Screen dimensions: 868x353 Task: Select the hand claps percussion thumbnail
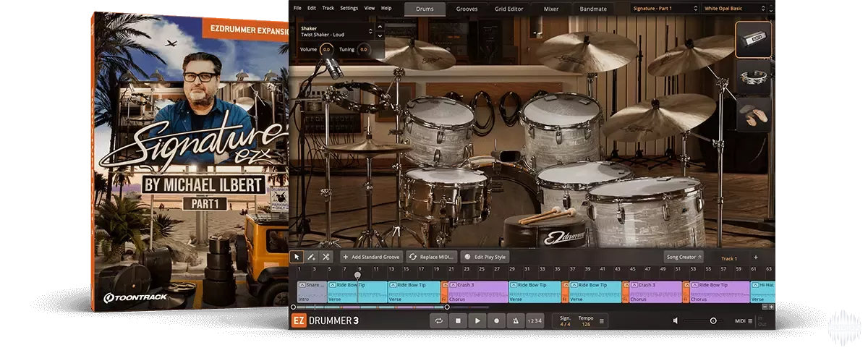coord(754,116)
